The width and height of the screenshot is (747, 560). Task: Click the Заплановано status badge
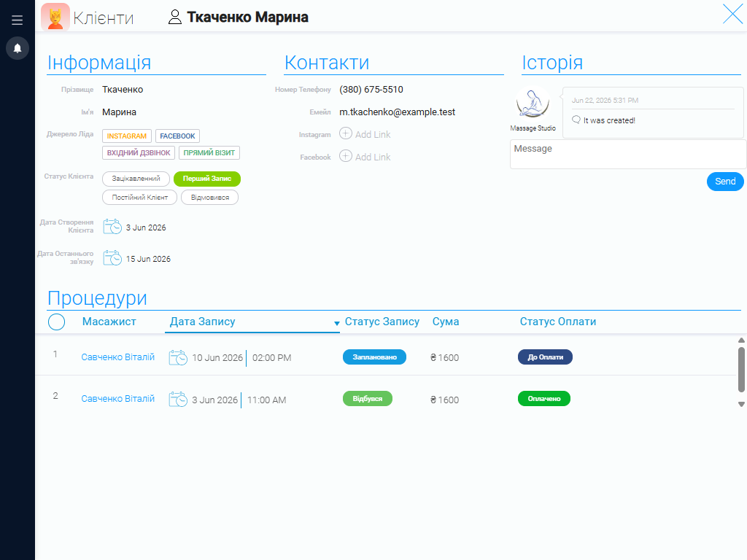[374, 357]
